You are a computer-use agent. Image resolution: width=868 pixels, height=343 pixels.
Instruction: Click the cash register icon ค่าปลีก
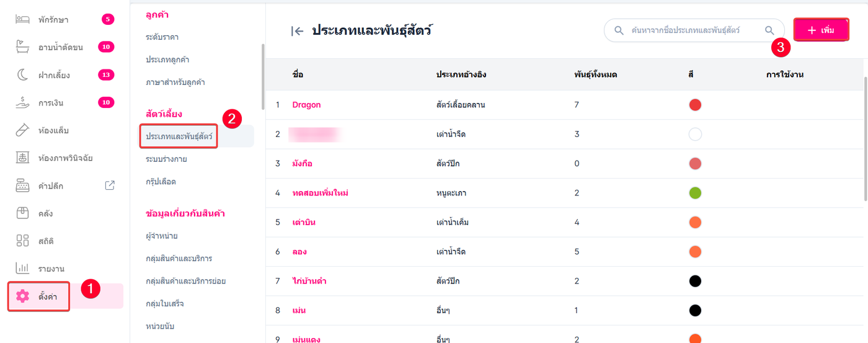pyautogui.click(x=23, y=185)
